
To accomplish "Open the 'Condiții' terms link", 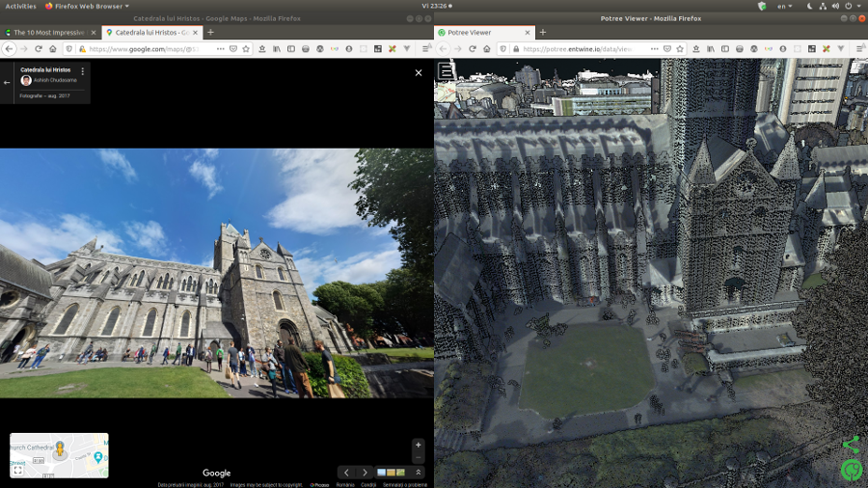I will (x=368, y=485).
